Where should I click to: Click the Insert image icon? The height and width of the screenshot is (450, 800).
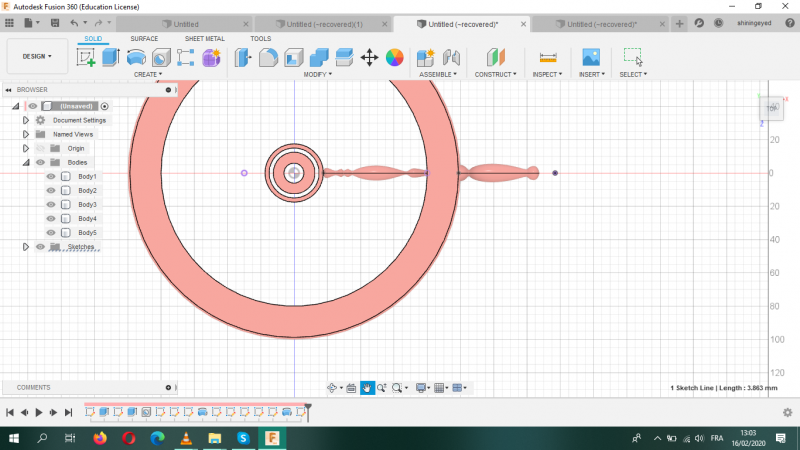[x=591, y=57]
